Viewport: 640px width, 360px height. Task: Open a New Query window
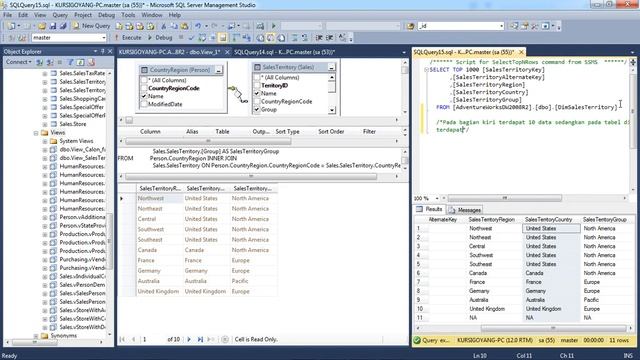91,26
